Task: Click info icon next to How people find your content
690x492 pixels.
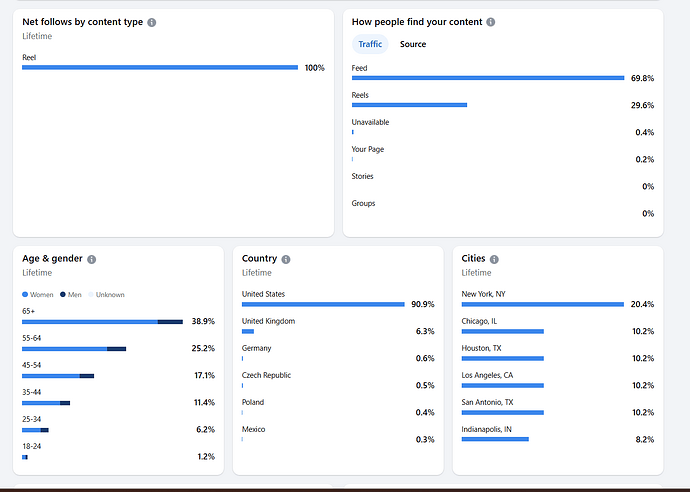Action: coord(490,22)
